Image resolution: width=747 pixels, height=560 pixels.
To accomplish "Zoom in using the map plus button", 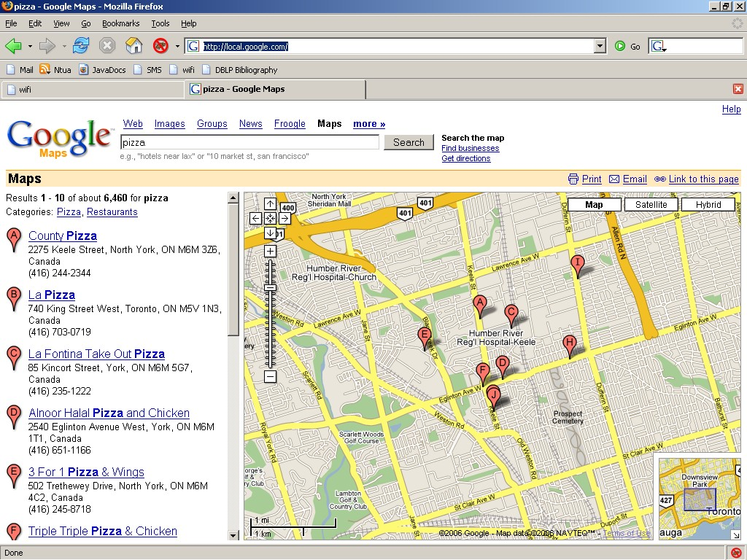I will click(270, 252).
